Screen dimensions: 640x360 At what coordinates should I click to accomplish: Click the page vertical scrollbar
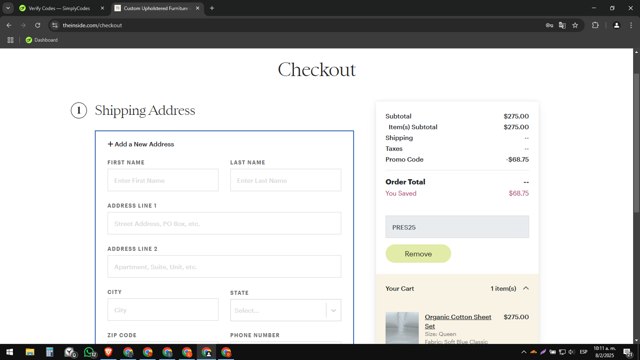(636, 143)
